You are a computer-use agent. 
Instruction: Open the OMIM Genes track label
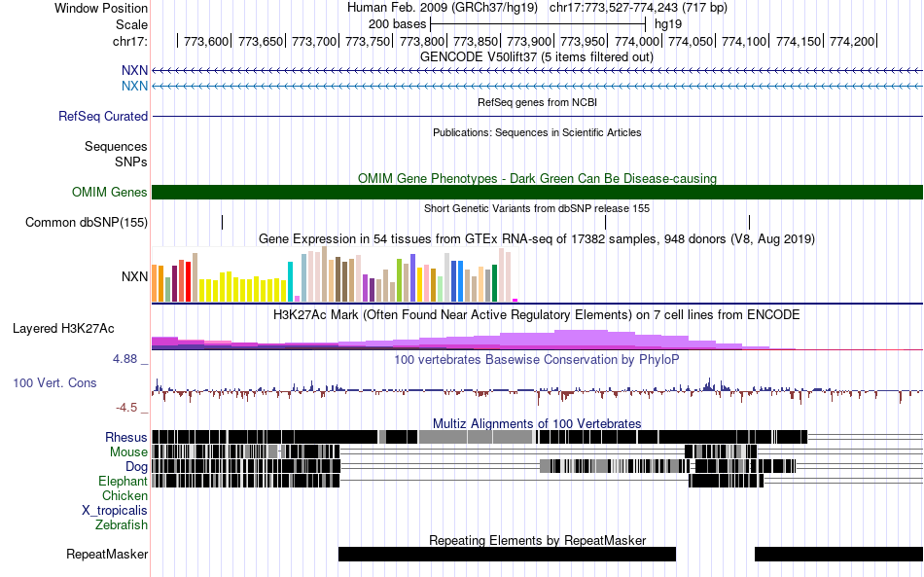click(x=109, y=192)
